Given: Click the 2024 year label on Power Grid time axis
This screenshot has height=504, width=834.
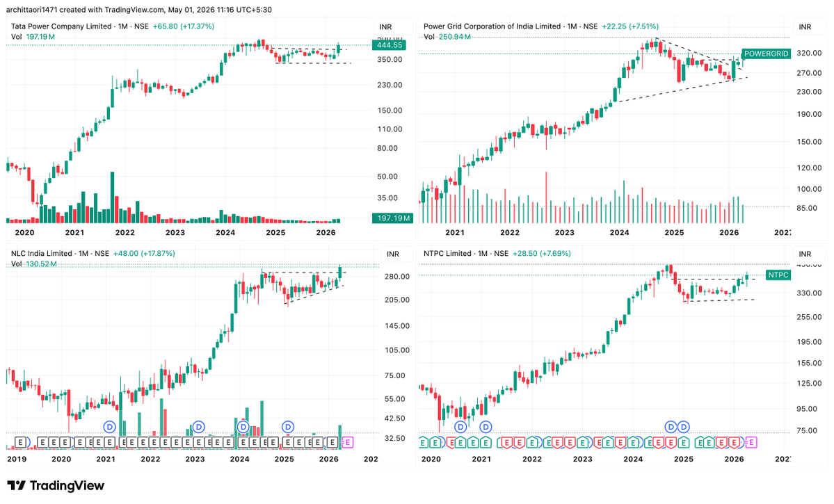Looking at the screenshot, I should [x=619, y=232].
